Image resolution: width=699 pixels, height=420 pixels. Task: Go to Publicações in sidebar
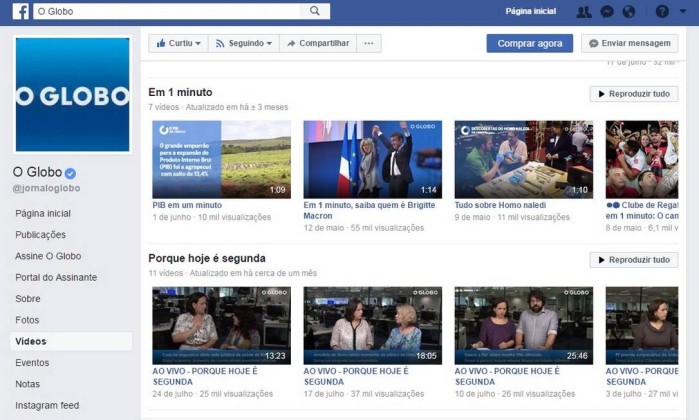[x=40, y=234]
